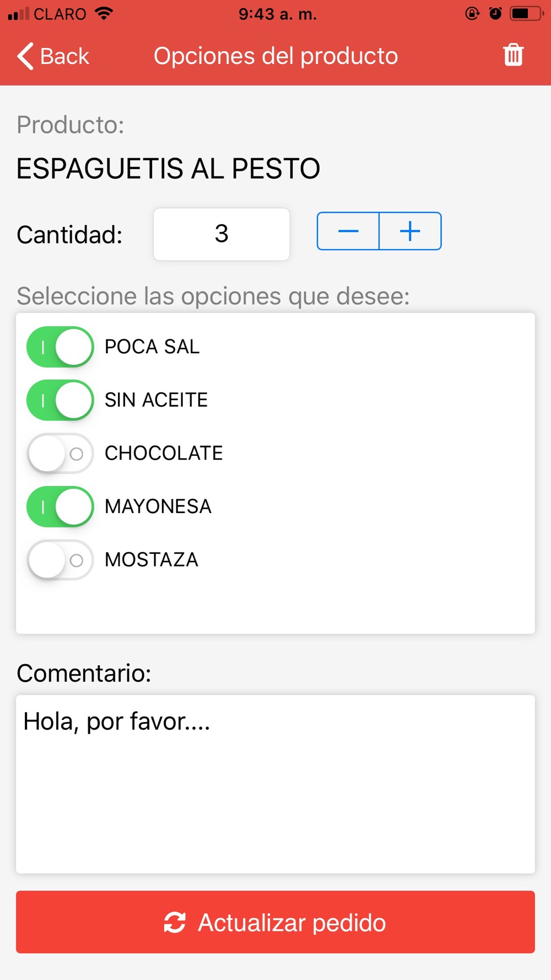
Task: Focus the Cantidad number field
Action: point(222,234)
